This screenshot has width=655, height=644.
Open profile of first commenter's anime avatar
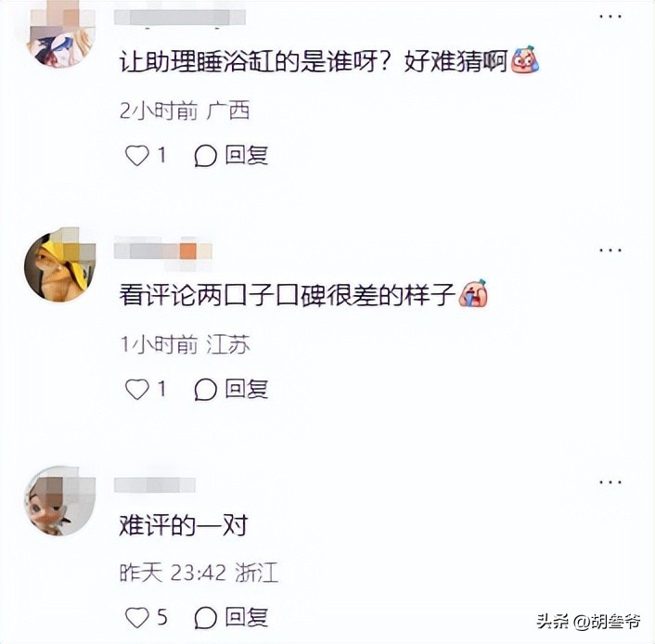click(61, 33)
